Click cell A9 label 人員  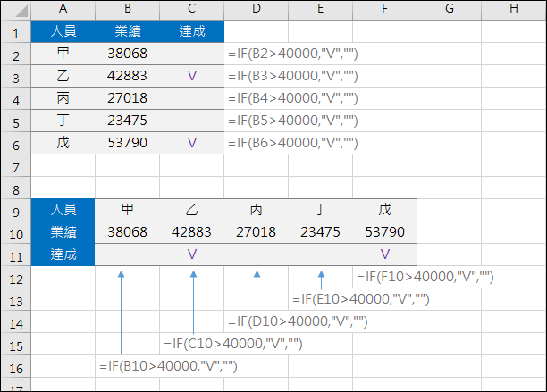tap(63, 210)
